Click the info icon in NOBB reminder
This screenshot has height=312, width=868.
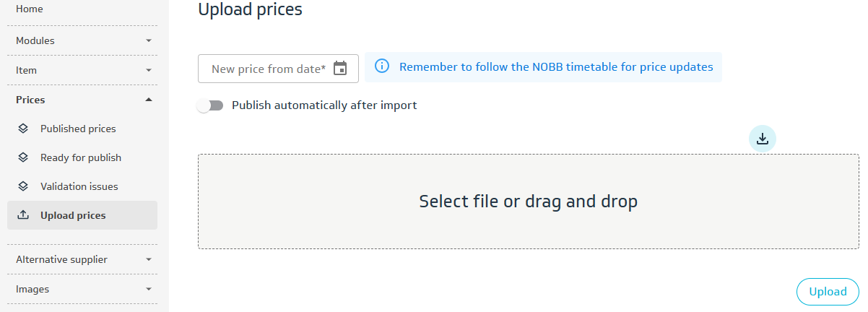[x=383, y=67]
